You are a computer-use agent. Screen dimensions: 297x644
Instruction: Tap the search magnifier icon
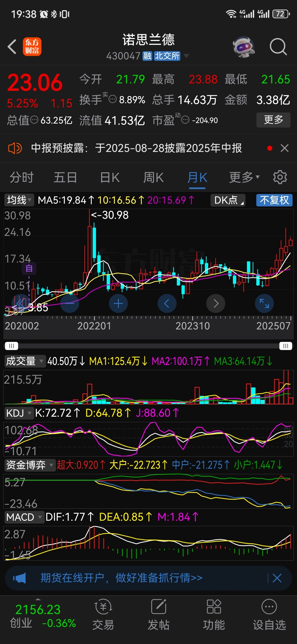coord(278,47)
